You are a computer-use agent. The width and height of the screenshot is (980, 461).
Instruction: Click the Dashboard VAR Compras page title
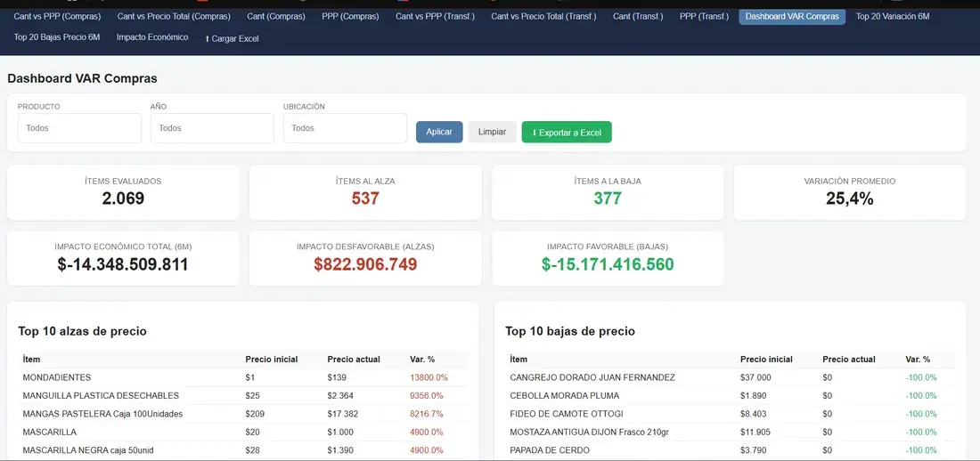(x=83, y=78)
